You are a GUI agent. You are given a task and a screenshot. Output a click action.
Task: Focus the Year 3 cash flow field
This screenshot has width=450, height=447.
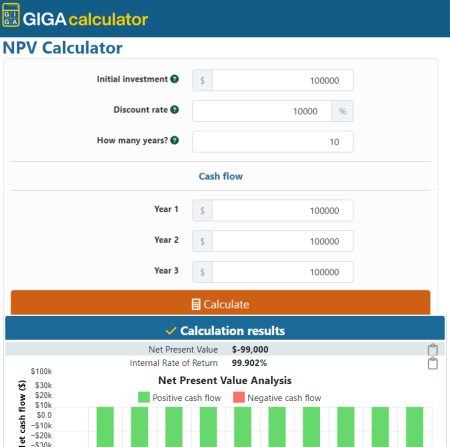tap(283, 272)
